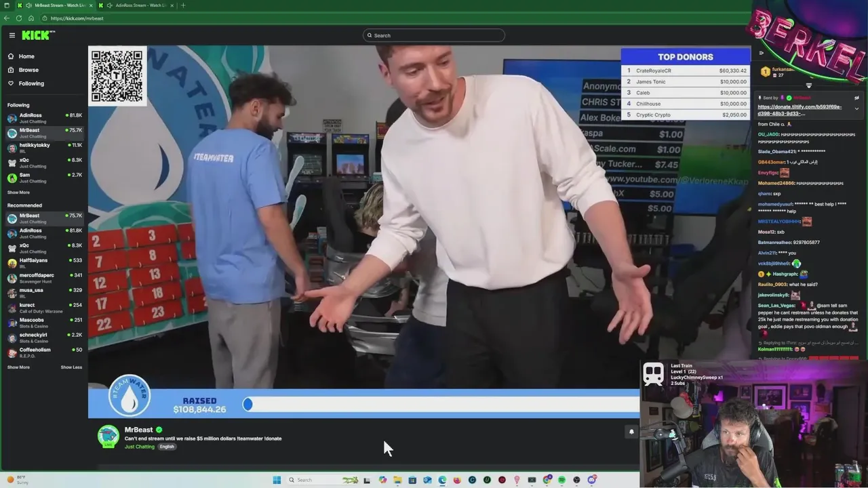The width and height of the screenshot is (868, 488).
Task: Collapse the chat panel icon
Action: coord(761,53)
